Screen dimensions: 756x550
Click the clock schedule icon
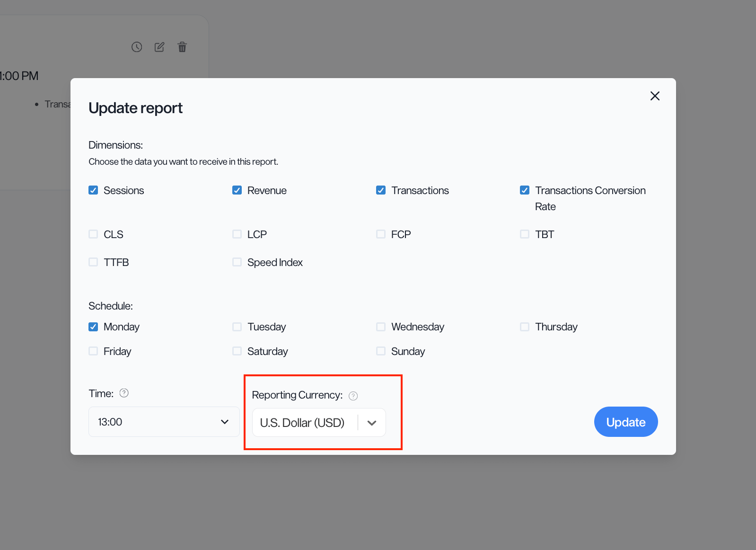coord(137,47)
